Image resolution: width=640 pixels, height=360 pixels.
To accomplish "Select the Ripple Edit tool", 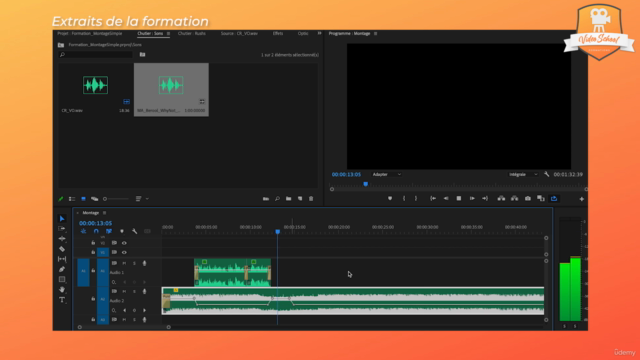I will [62, 238].
